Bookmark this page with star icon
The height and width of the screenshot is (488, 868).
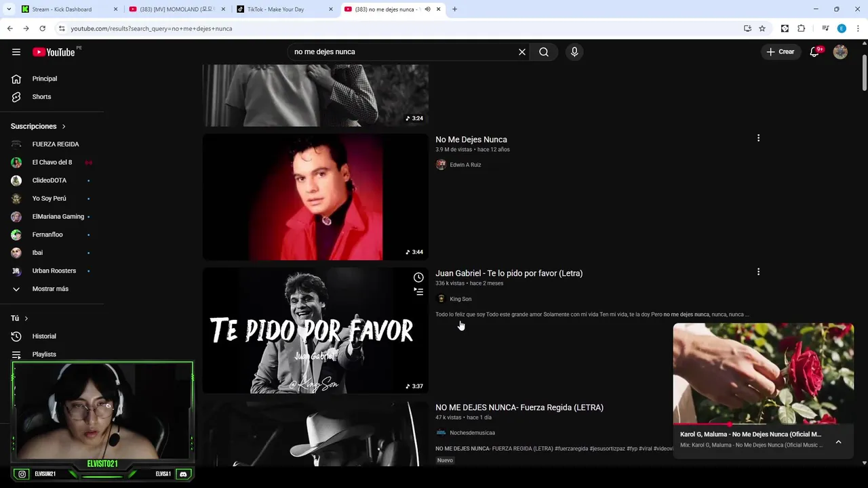pyautogui.click(x=762, y=28)
